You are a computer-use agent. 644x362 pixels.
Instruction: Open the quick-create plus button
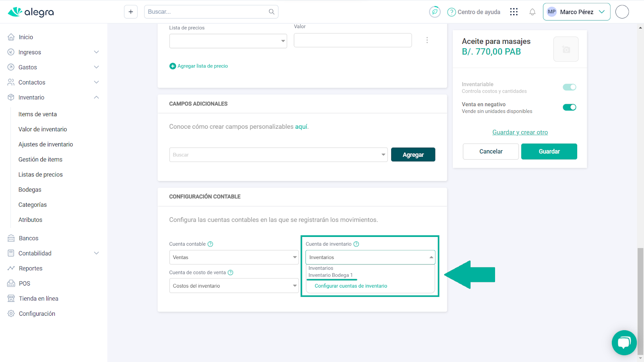pos(131,12)
